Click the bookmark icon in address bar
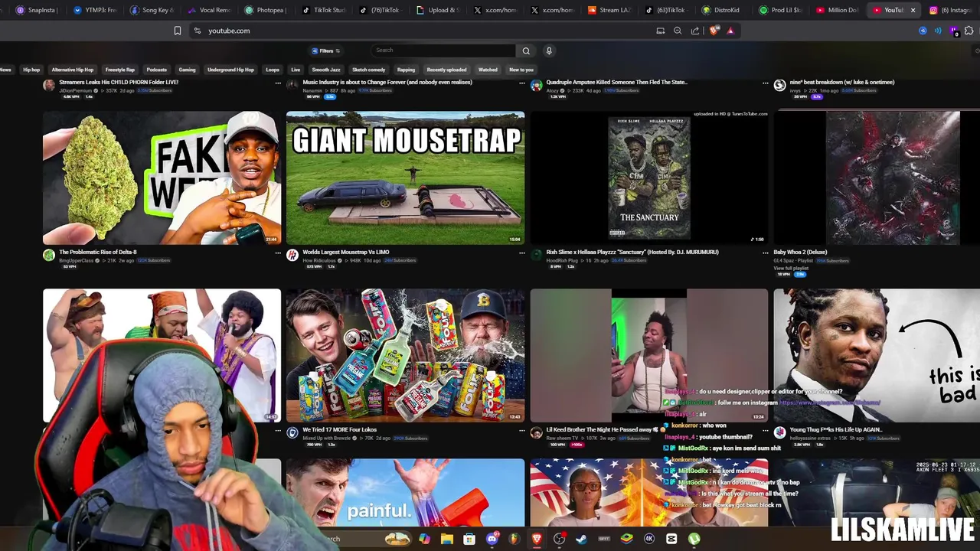 click(178, 31)
